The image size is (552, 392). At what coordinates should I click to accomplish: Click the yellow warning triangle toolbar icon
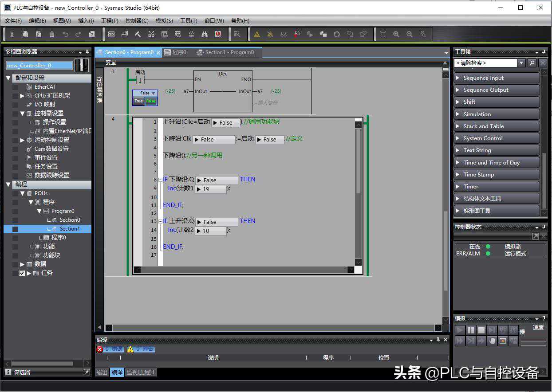pos(256,34)
